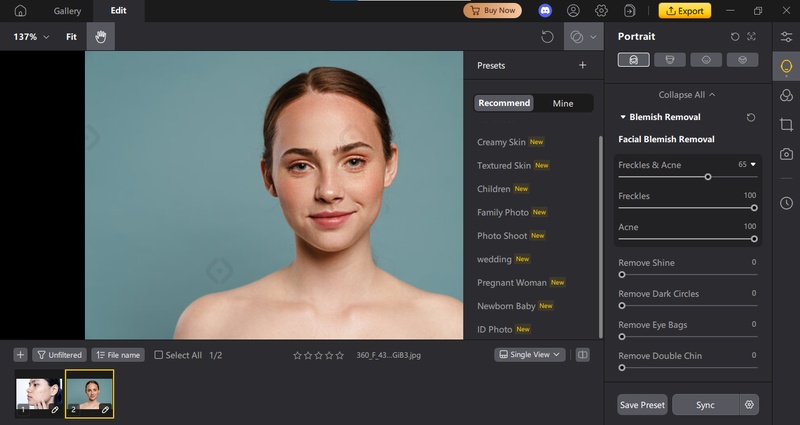Image resolution: width=800 pixels, height=425 pixels.
Task: Click the Save Preset button
Action: click(x=642, y=405)
